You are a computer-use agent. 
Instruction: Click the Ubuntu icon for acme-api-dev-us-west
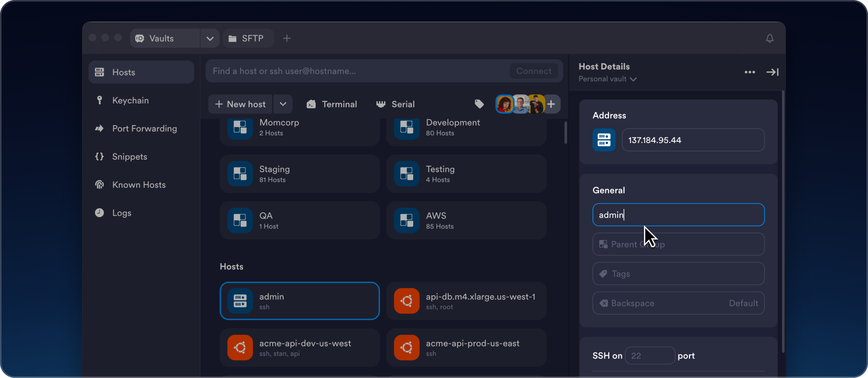240,347
